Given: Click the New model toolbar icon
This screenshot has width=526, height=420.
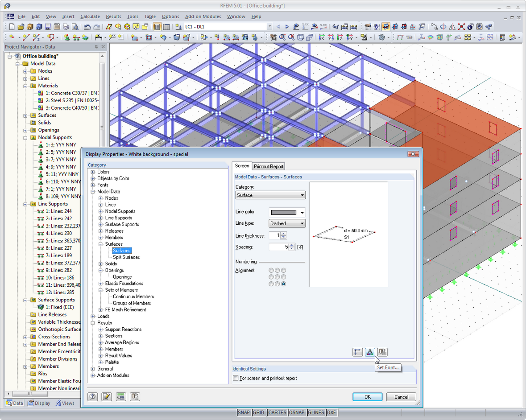Looking at the screenshot, I should [12, 26].
